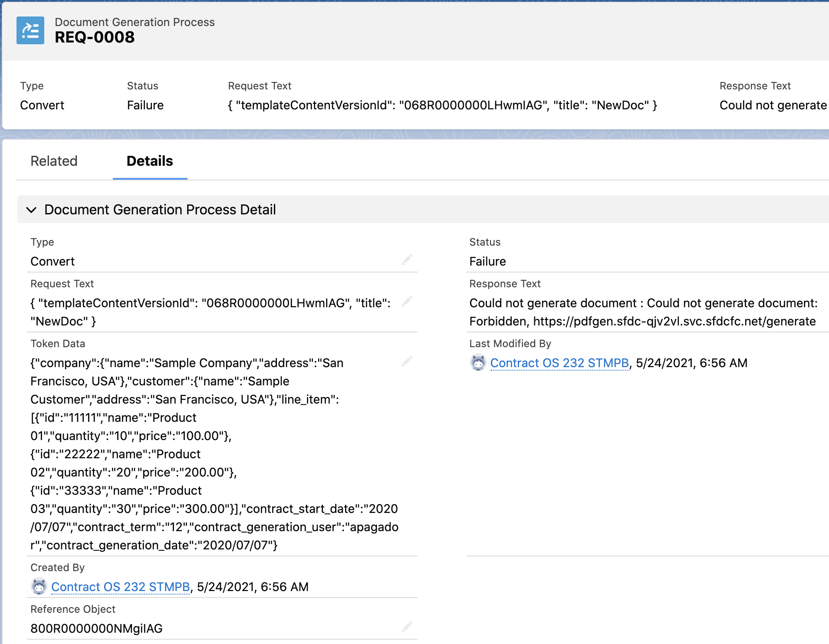Edit the Type field using its pencil icon
Image resolution: width=829 pixels, height=644 pixels.
tap(407, 260)
